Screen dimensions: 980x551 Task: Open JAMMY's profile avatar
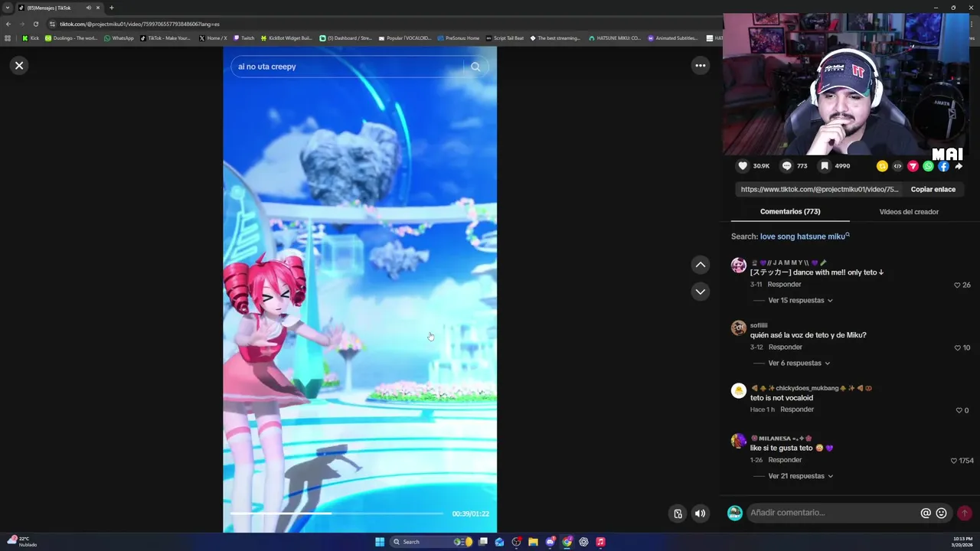[738, 266]
